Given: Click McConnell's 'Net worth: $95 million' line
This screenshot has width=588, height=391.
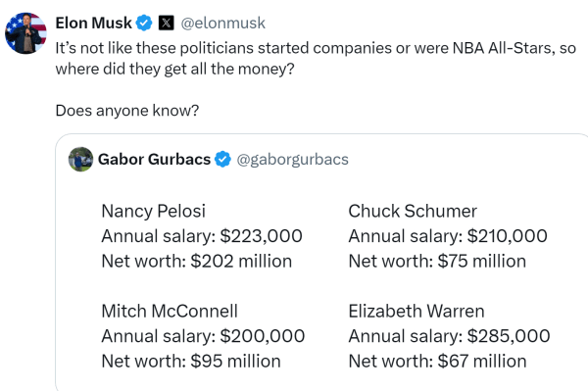Looking at the screenshot, I should [191, 362].
